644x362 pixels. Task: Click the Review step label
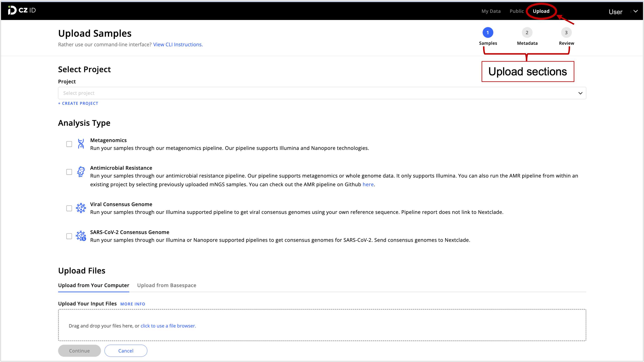pyautogui.click(x=566, y=43)
